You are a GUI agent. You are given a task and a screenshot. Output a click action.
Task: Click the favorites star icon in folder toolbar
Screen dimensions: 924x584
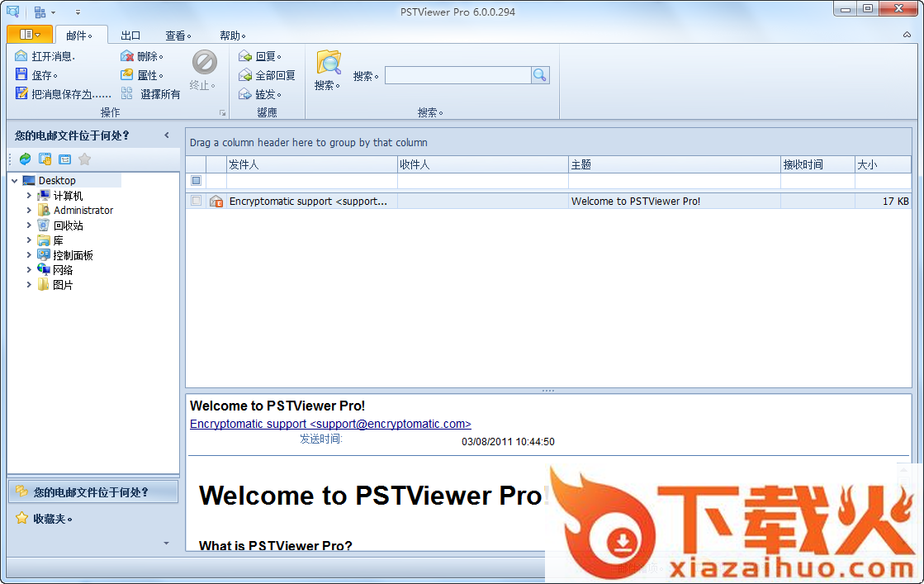(85, 159)
